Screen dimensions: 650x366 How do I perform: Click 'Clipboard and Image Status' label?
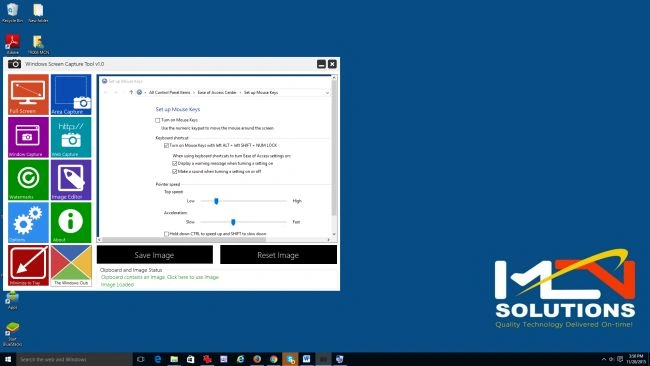[x=131, y=270]
